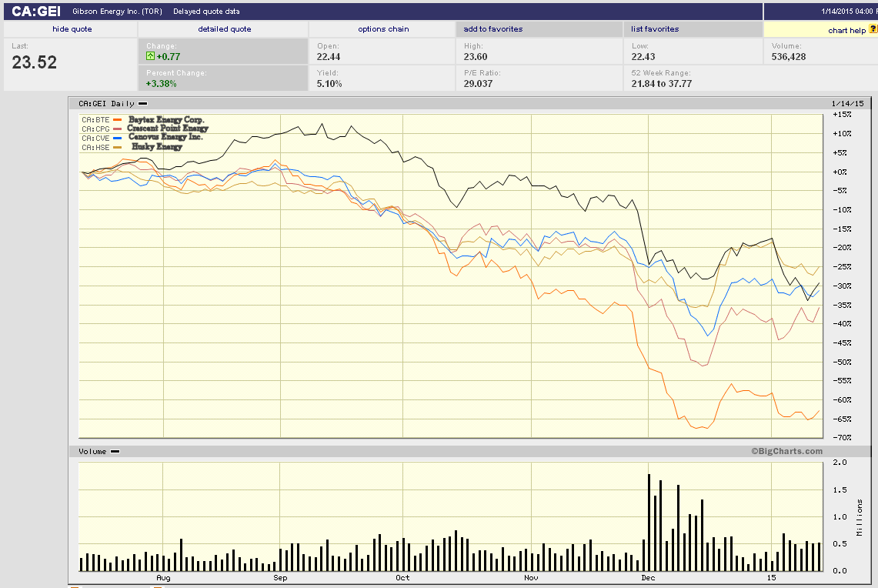
Task: Click the last price 23.52
Action: tap(34, 62)
